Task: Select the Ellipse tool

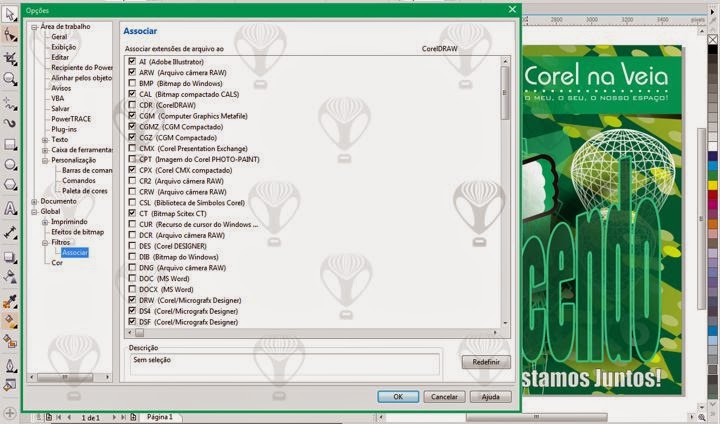Action: tap(10, 164)
